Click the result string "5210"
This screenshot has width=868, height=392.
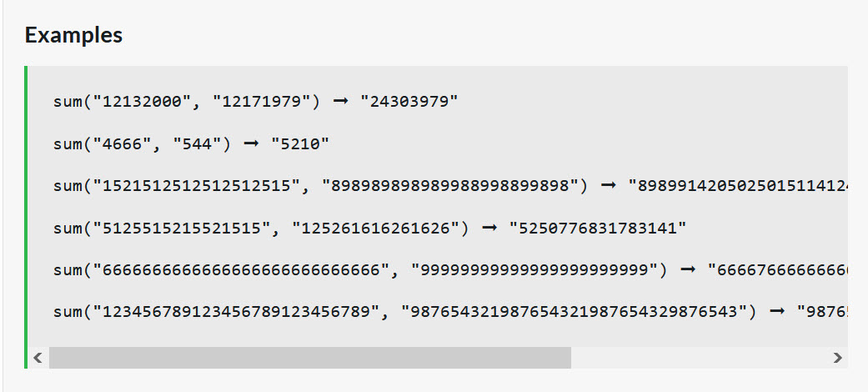pos(300,144)
